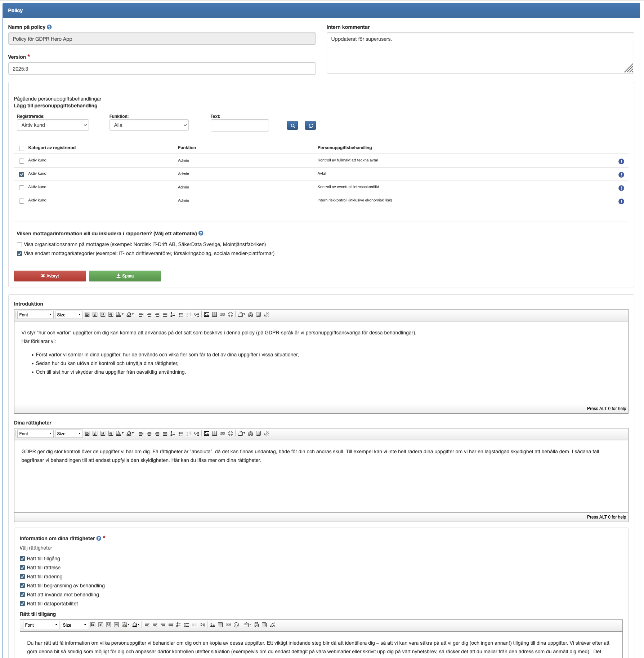644x658 pixels.
Task: Click help icon next to Namn på policy
Action: [x=49, y=27]
